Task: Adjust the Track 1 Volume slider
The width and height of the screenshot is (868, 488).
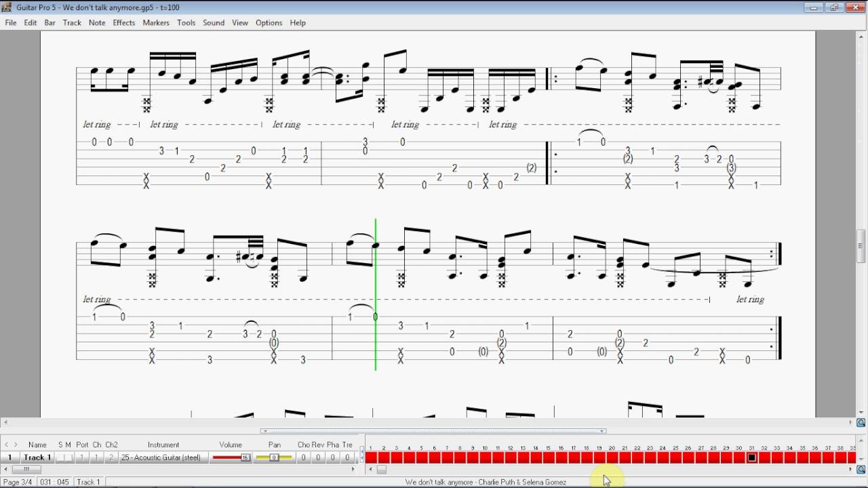Action: [x=231, y=457]
